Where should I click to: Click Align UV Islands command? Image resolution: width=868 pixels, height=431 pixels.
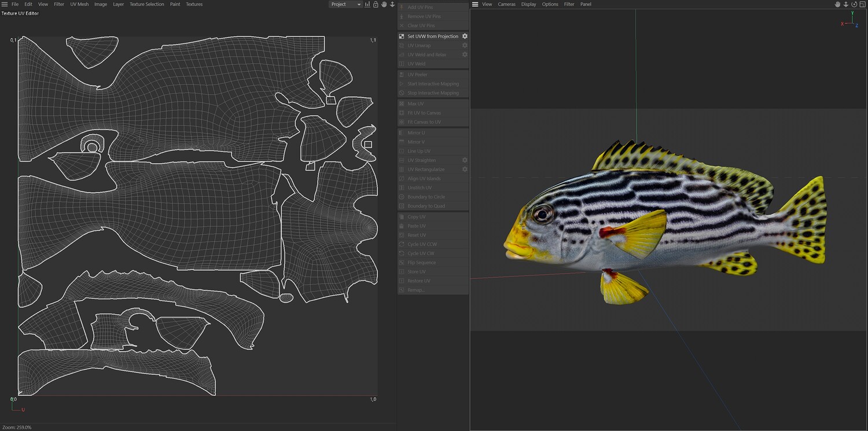[x=433, y=179]
